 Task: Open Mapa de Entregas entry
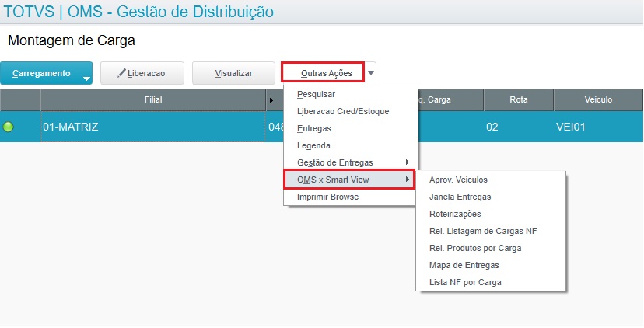(x=491, y=265)
